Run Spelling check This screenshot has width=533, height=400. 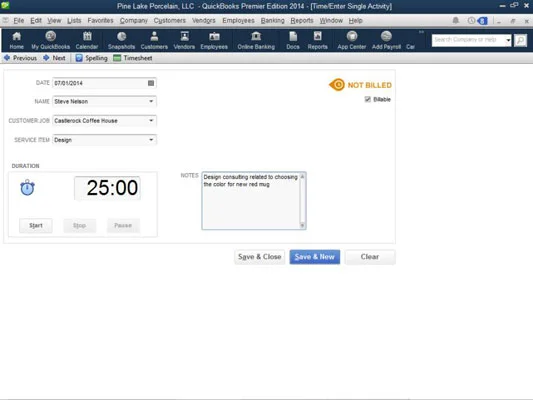91,58
